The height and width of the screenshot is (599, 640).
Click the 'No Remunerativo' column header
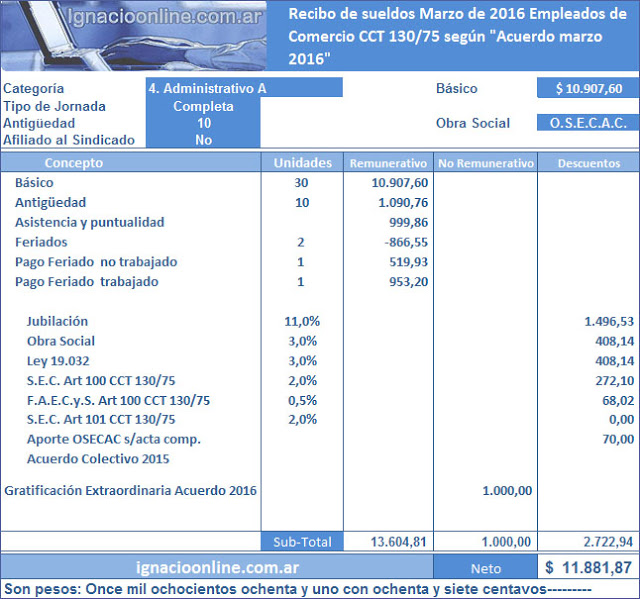tap(486, 163)
